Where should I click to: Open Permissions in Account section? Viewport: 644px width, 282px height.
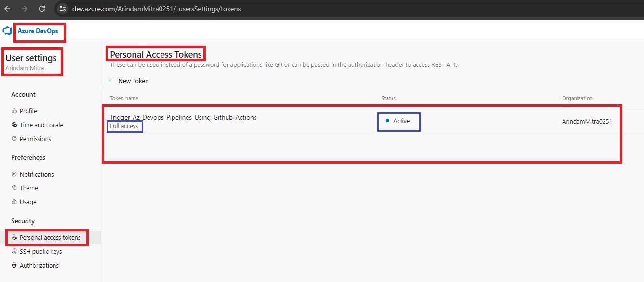(x=35, y=139)
